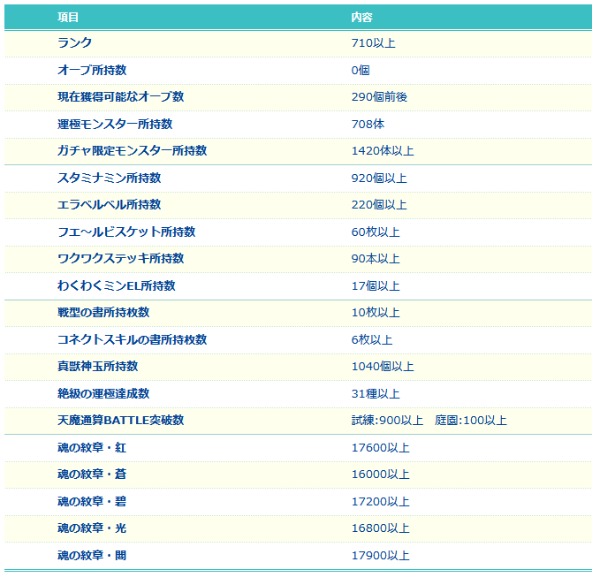Click the value 17個以上
Viewport: 600px width, 577px height.
point(376,286)
